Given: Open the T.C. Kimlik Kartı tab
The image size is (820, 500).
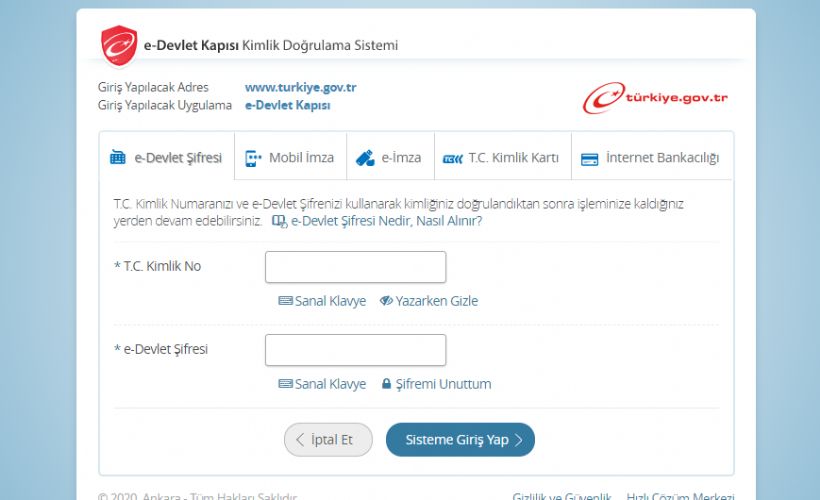Looking at the screenshot, I should [501, 158].
